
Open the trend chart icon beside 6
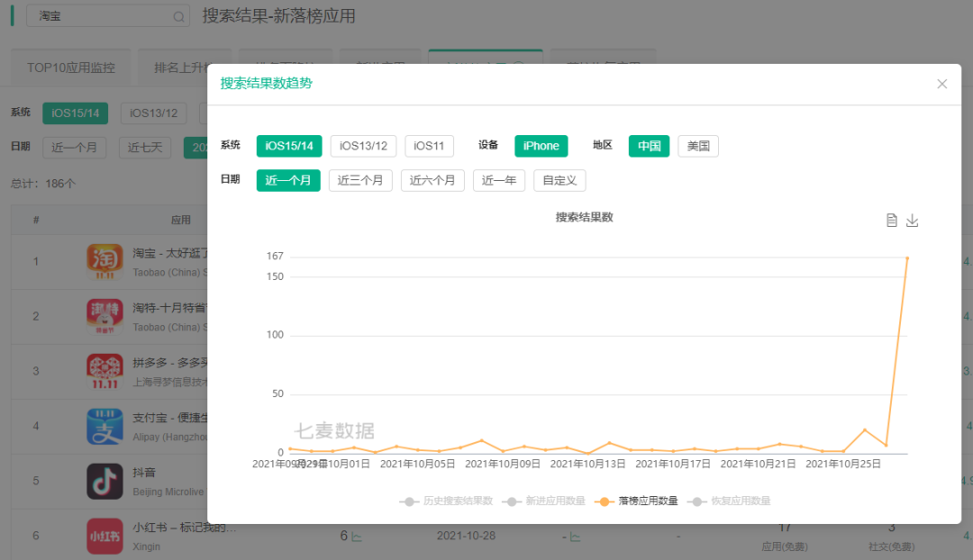357,537
